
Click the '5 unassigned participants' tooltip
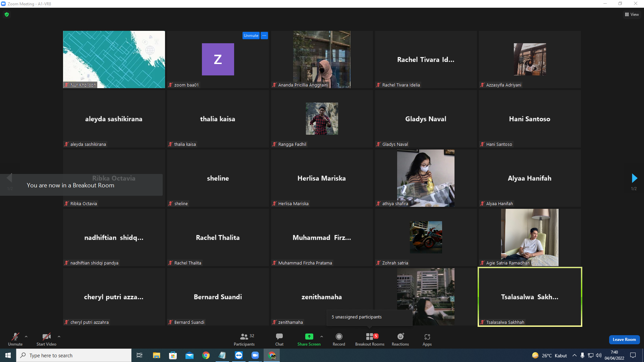(370, 317)
